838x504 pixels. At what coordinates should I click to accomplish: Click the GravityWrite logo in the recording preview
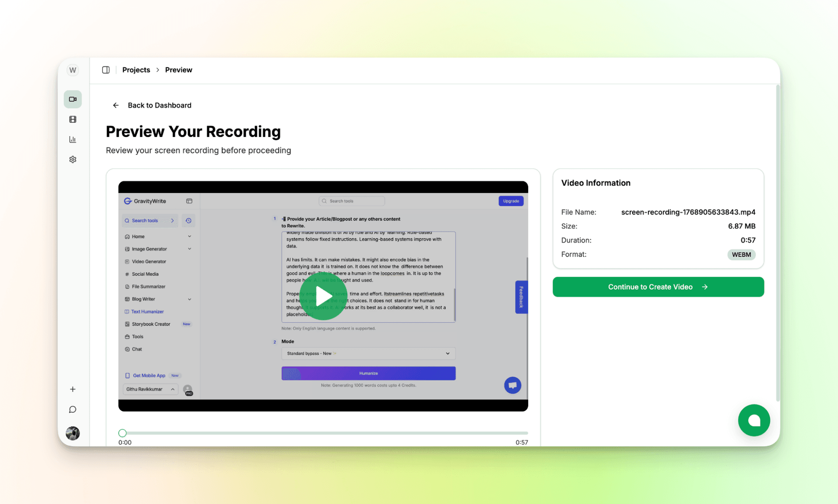pyautogui.click(x=145, y=201)
